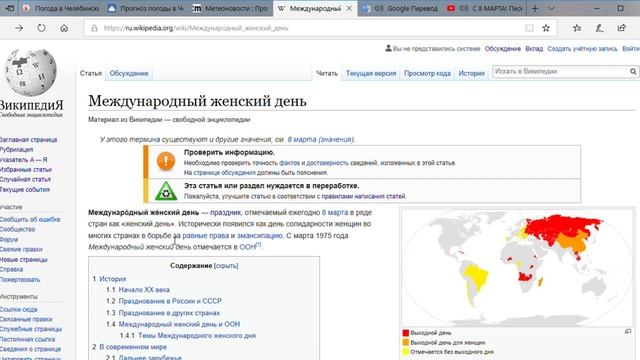Open Ссылки сюда tools link
The image size is (640, 360).
pyautogui.click(x=18, y=309)
